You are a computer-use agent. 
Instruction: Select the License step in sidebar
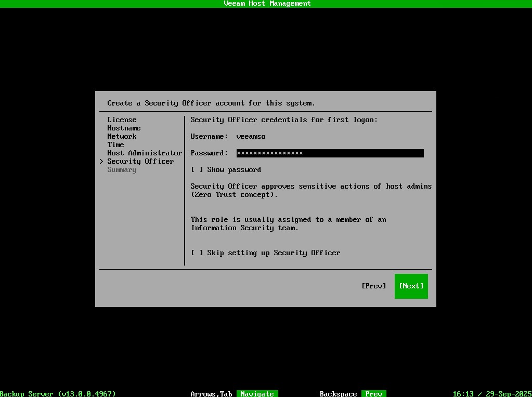(122, 120)
